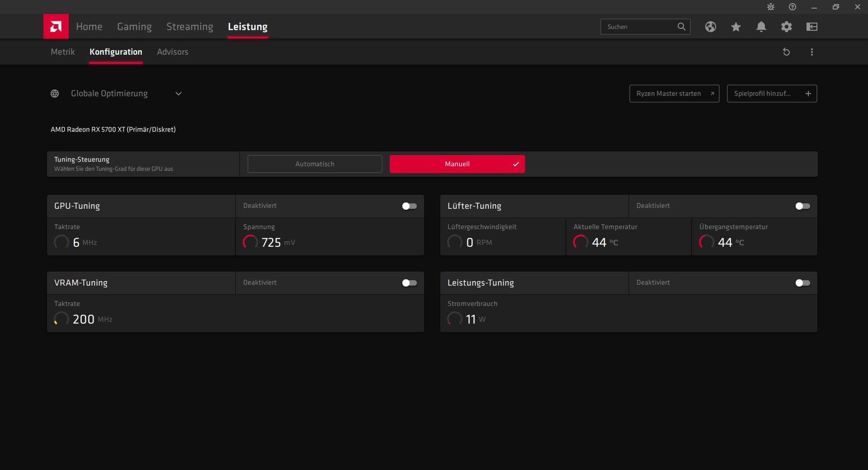Go to the Streaming tab
868x470 pixels.
[190, 27]
